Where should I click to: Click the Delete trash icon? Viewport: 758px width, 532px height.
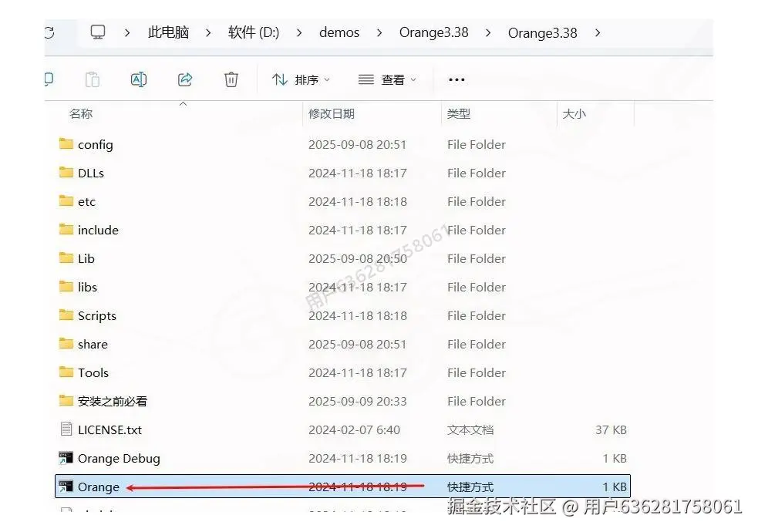[231, 79]
